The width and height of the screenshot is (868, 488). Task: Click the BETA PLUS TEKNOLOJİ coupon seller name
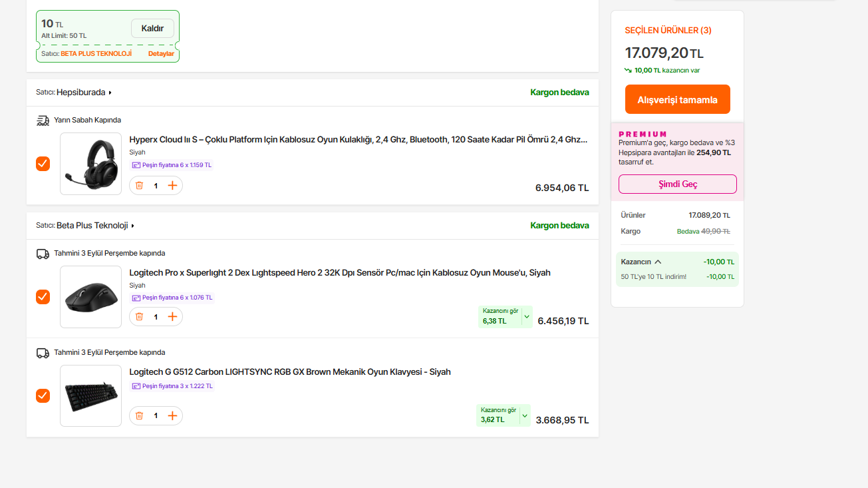(96, 54)
